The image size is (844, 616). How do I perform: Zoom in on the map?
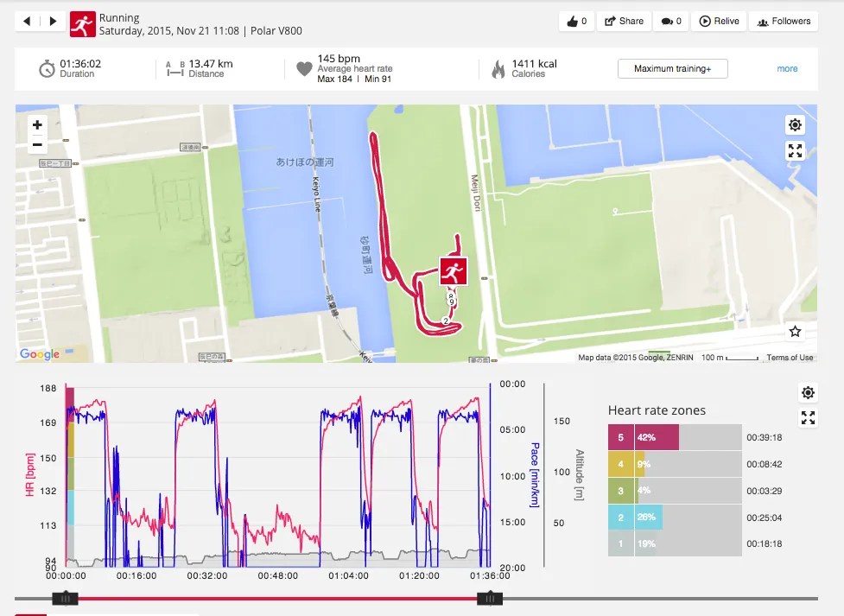click(37, 125)
